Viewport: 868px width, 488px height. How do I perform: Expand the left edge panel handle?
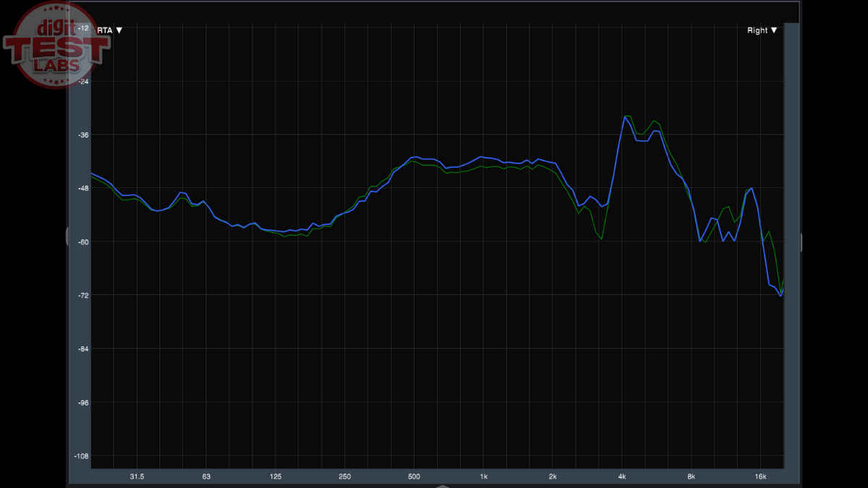pyautogui.click(x=67, y=237)
